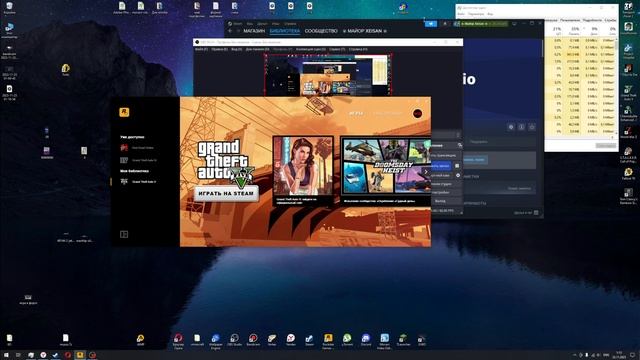Screen dimensions: 640x360
Task: Select the Rockstar Games desktop shortcut
Action: coord(328,341)
